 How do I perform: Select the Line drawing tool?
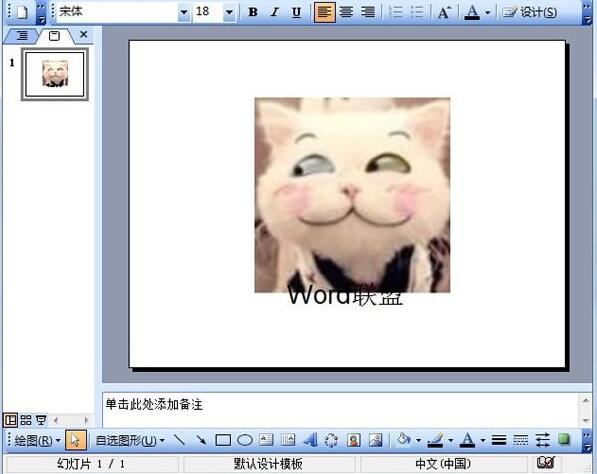[179, 440]
